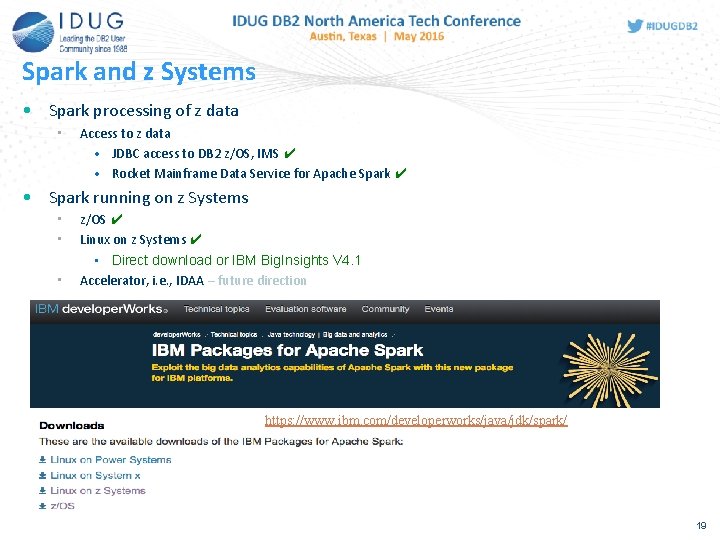
Task: Click the Technical topics breadcrumb
Action: (234, 334)
